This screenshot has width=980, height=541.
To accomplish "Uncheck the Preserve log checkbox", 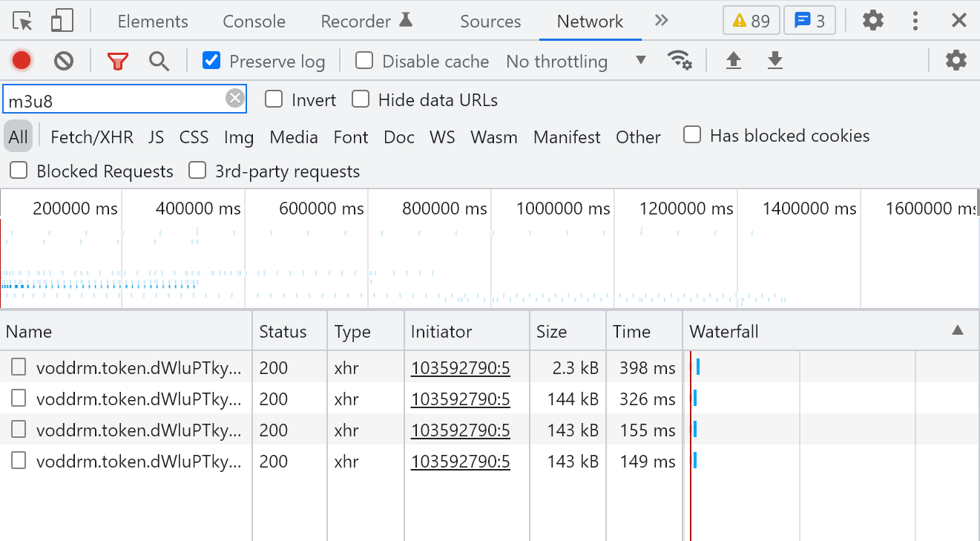I will coord(211,60).
